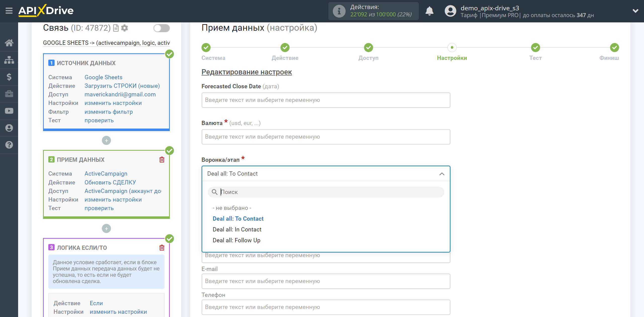Click source 'изменить настройки' link
This screenshot has height=317, width=644.
[113, 103]
